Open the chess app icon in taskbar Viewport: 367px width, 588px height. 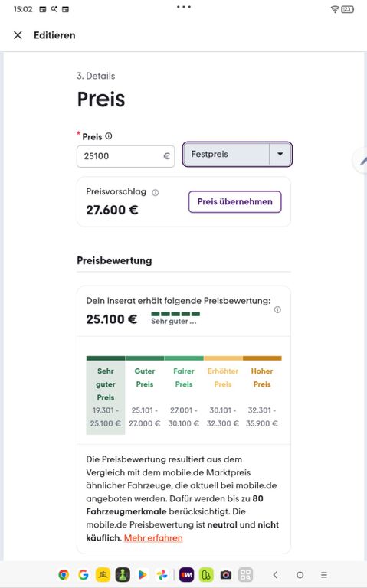(123, 574)
